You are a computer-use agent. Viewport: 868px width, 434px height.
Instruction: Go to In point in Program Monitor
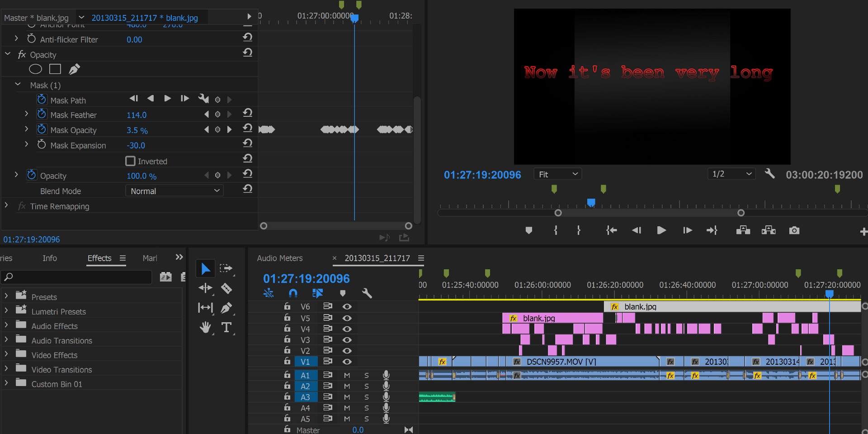click(x=611, y=231)
